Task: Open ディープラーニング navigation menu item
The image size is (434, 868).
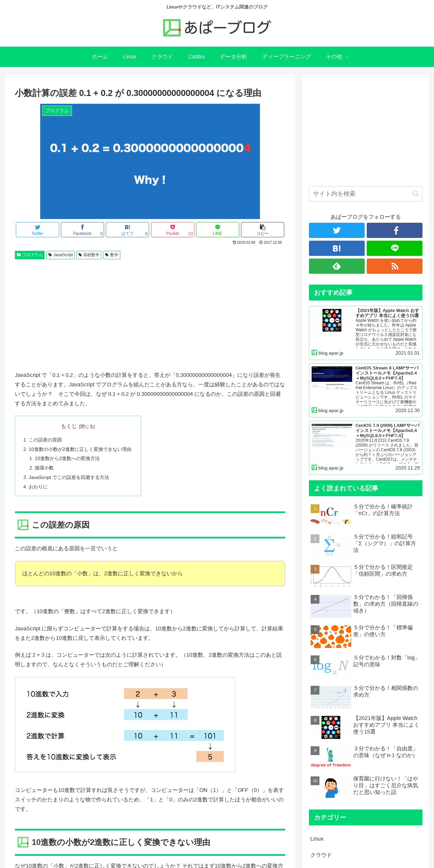Action: 286,57
